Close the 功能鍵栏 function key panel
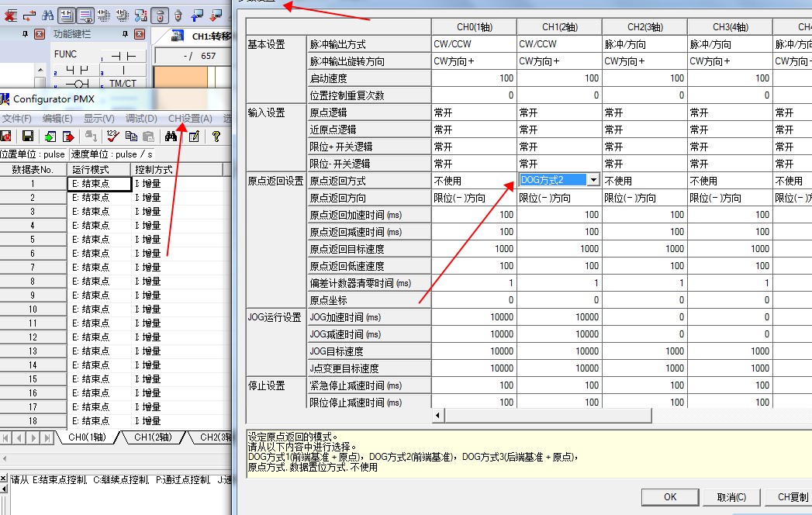 [x=139, y=34]
